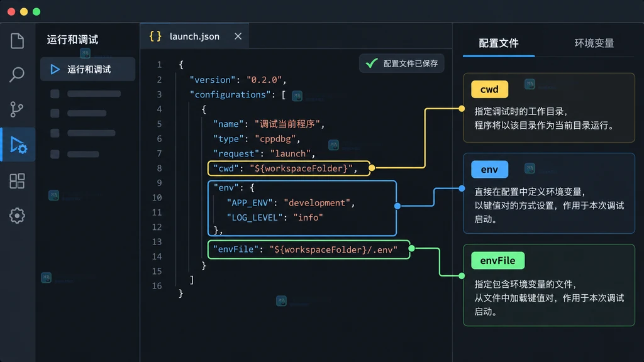Switch to the 配置文件 tab
The image size is (644, 362).
[499, 43]
